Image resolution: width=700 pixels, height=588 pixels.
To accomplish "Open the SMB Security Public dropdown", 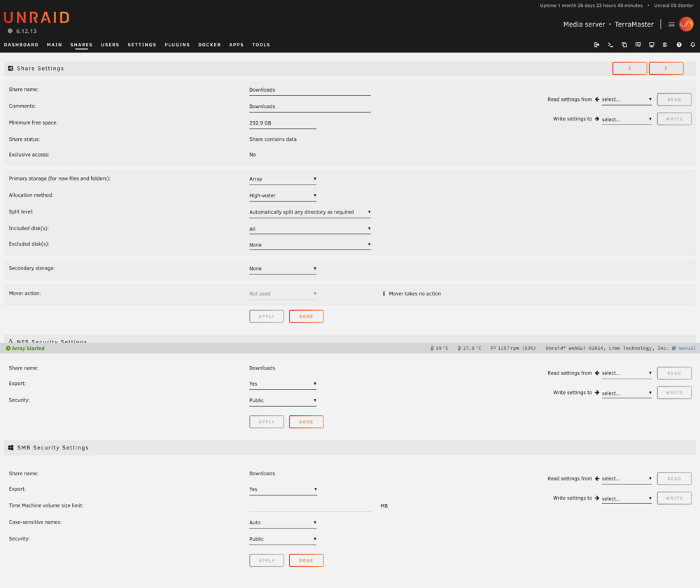I will click(x=283, y=539).
